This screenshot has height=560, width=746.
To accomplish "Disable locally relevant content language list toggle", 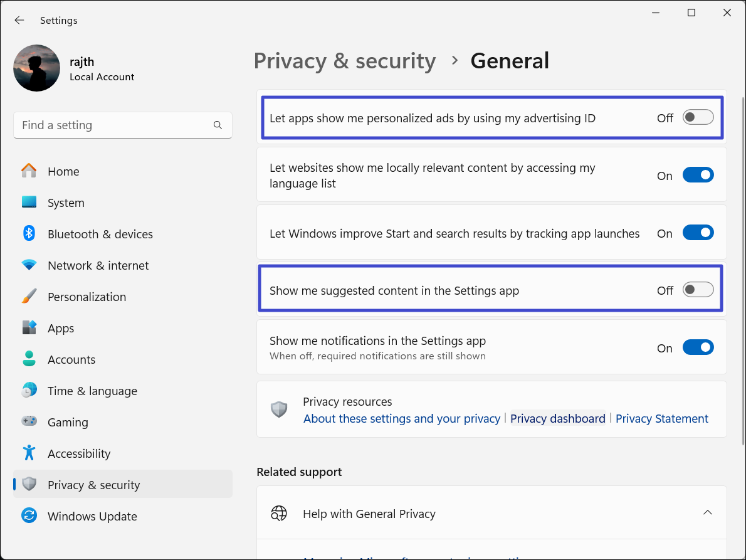I will tap(698, 176).
